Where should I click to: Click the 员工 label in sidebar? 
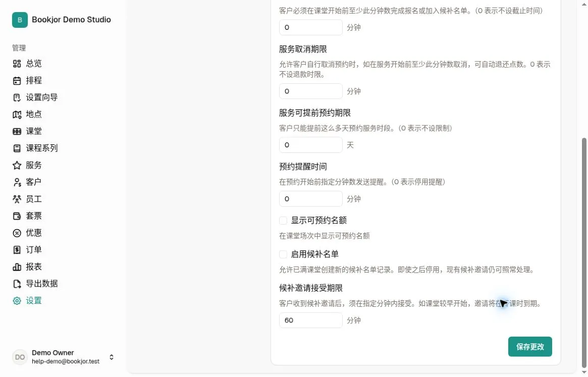[x=34, y=199]
